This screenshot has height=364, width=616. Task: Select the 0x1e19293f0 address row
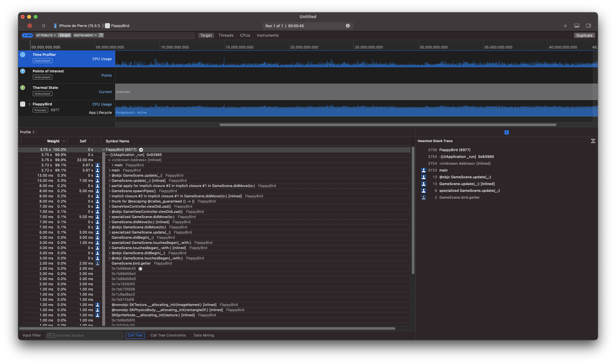tap(214, 284)
